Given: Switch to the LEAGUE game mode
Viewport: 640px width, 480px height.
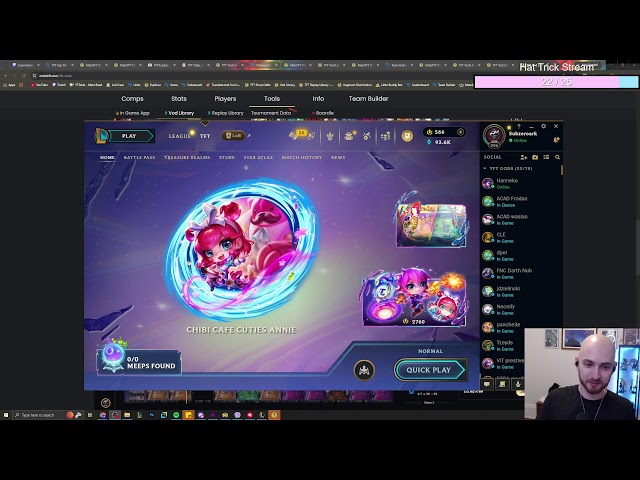Looking at the screenshot, I should coord(180,136).
